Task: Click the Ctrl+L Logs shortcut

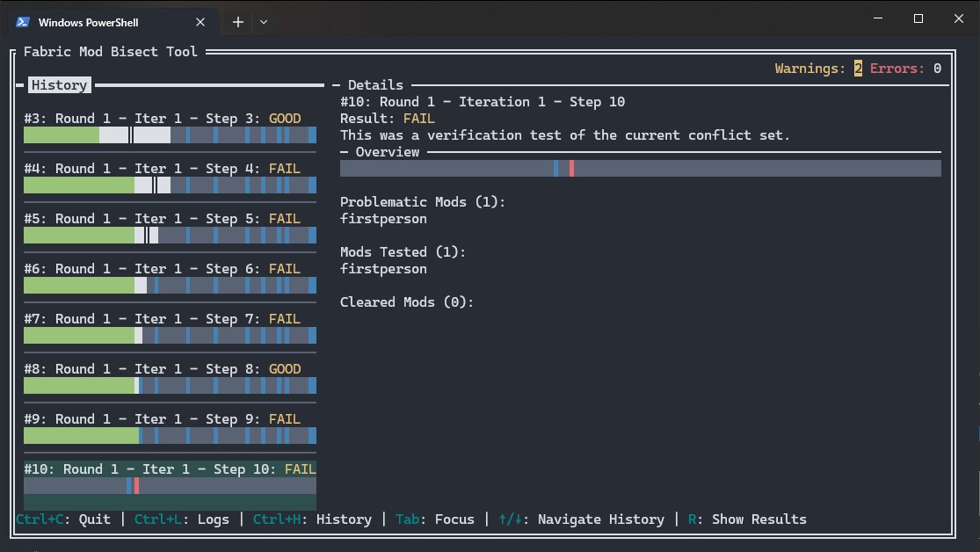Action: point(182,519)
